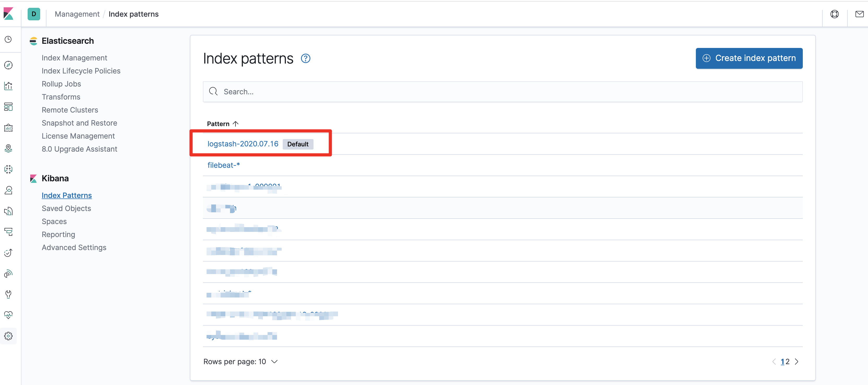This screenshot has width=868, height=385.
Task: Open filebeat-* index pattern
Action: coord(224,165)
